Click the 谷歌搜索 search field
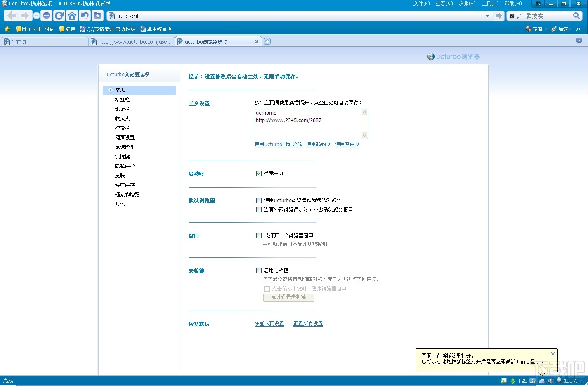588x386 pixels. (545, 16)
